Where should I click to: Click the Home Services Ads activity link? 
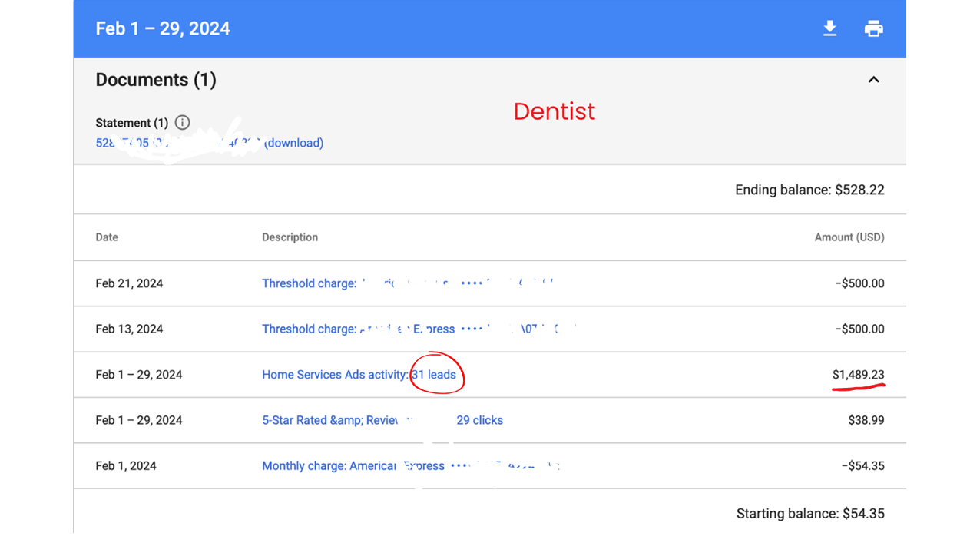pyautogui.click(x=335, y=375)
